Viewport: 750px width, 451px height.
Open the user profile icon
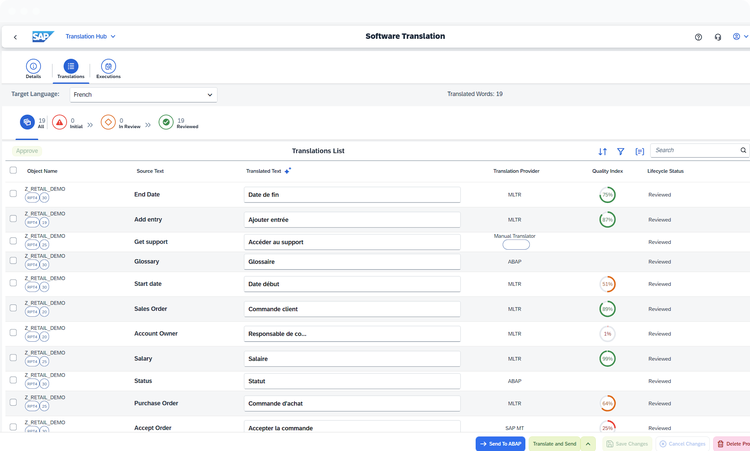737,36
